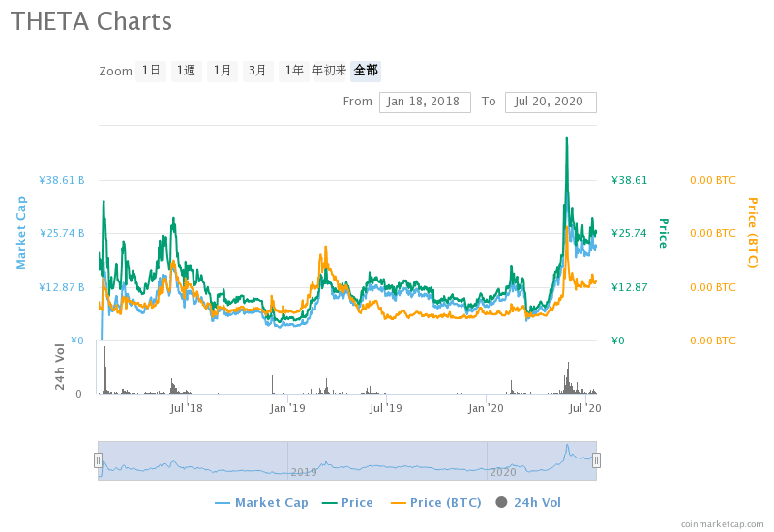Screen dimensions: 774x532
Task: Click the From date field Jan 18, 2018
Action: (x=425, y=103)
